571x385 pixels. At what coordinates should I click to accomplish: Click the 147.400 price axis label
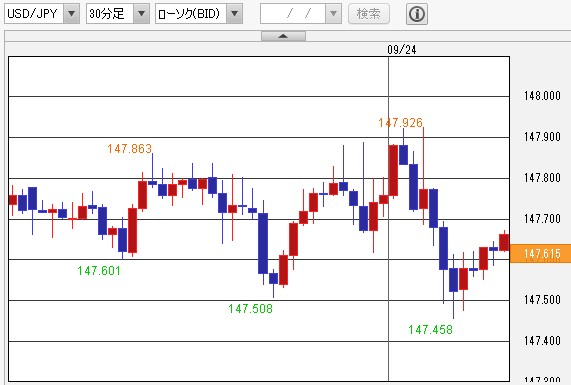(x=542, y=341)
